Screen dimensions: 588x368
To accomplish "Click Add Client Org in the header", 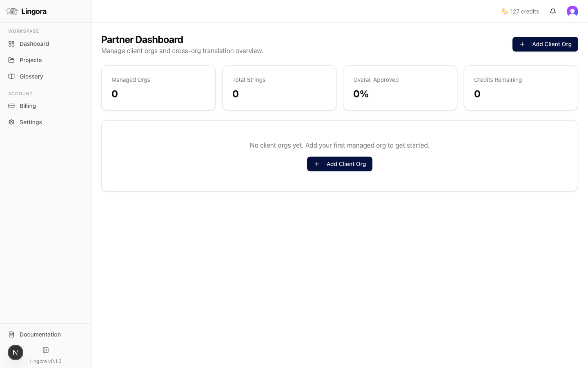I will 545,44.
